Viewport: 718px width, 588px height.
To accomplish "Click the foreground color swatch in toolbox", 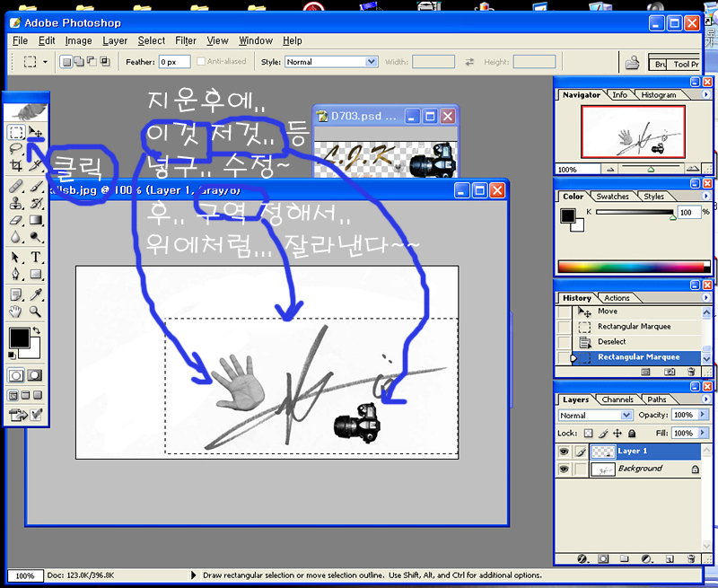I will [18, 338].
